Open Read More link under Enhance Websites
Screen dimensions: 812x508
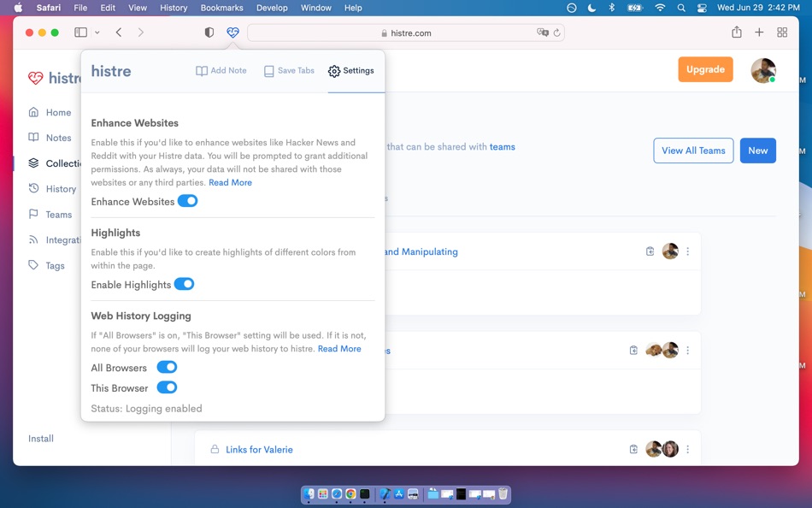231,182
